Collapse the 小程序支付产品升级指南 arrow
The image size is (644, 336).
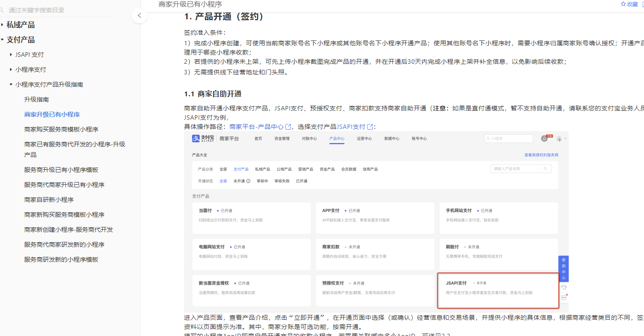[11, 84]
